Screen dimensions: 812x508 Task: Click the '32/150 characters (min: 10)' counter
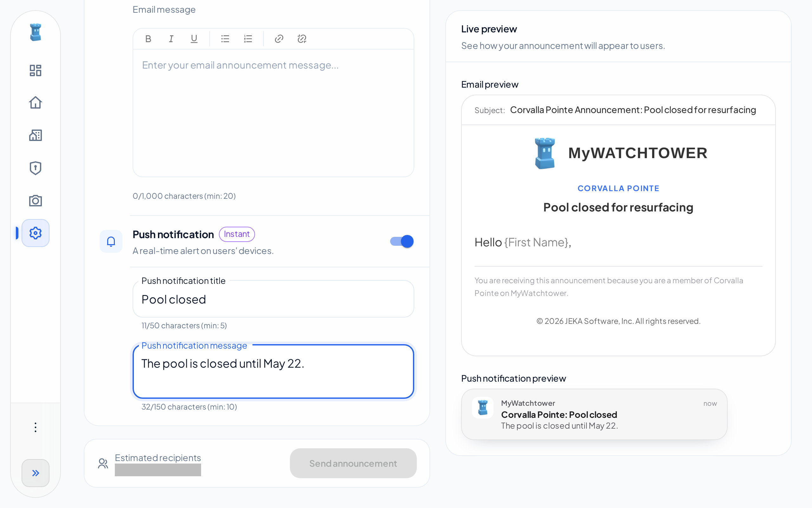189,407
